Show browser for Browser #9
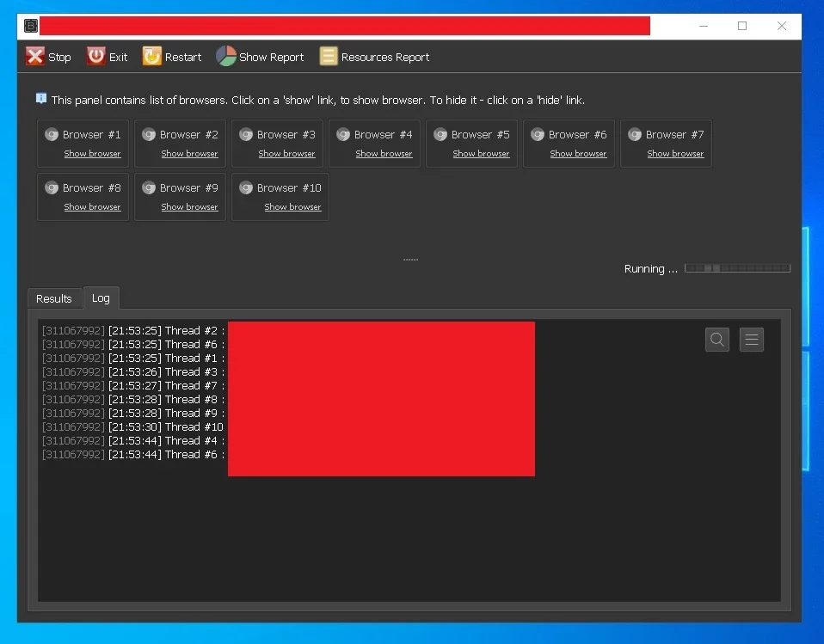This screenshot has height=644, width=824. [x=190, y=207]
